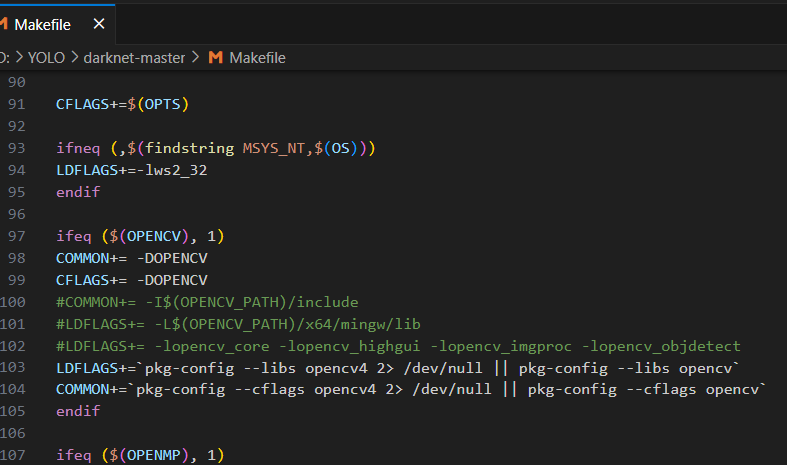
Task: Click '-lopencv_objdetect' on line 102
Action: pyautogui.click(x=662, y=346)
